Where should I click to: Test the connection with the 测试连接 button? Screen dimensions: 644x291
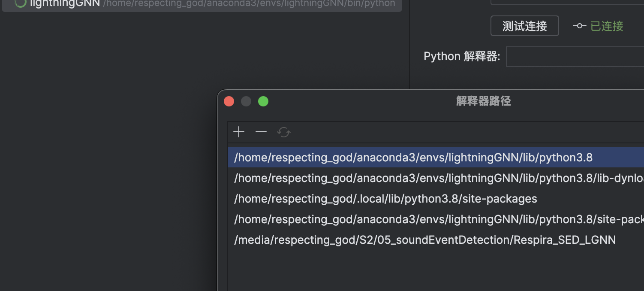[525, 26]
